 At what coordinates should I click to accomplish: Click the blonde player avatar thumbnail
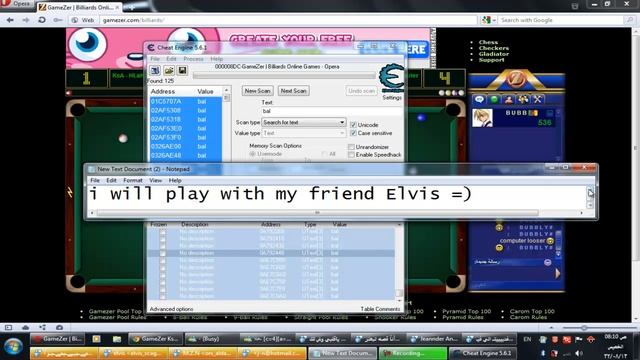pos(482,118)
